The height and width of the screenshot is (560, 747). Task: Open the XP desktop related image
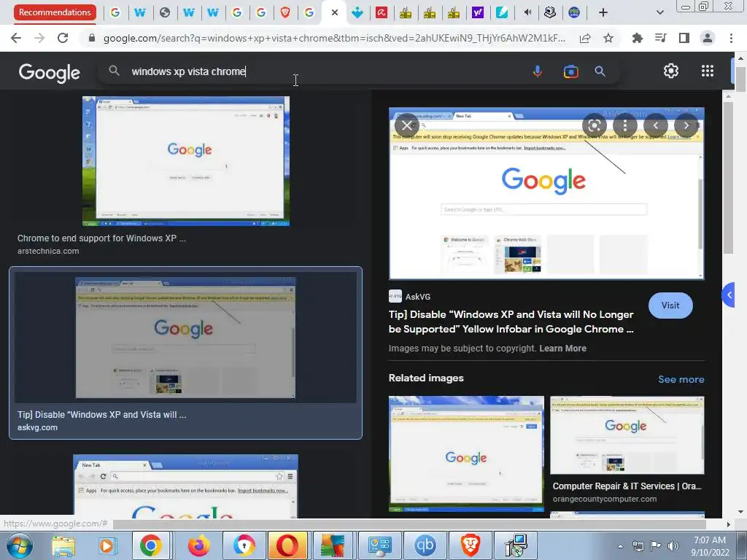click(466, 454)
